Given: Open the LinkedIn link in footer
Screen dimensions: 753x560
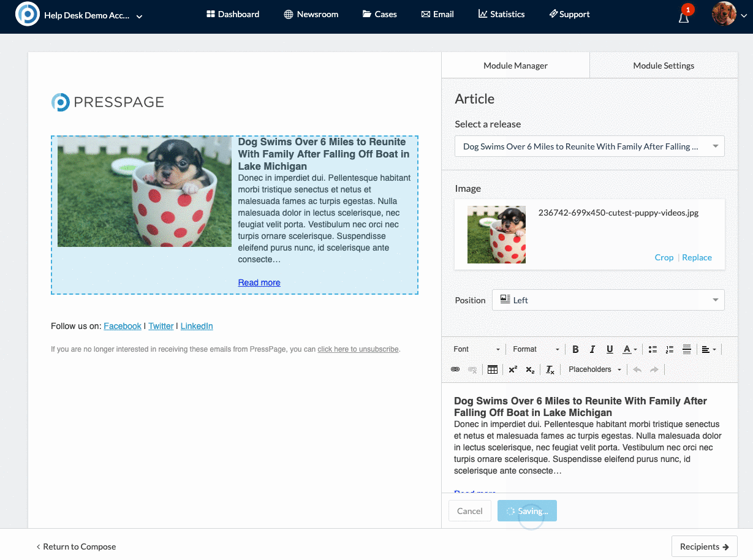Looking at the screenshot, I should (x=197, y=326).
